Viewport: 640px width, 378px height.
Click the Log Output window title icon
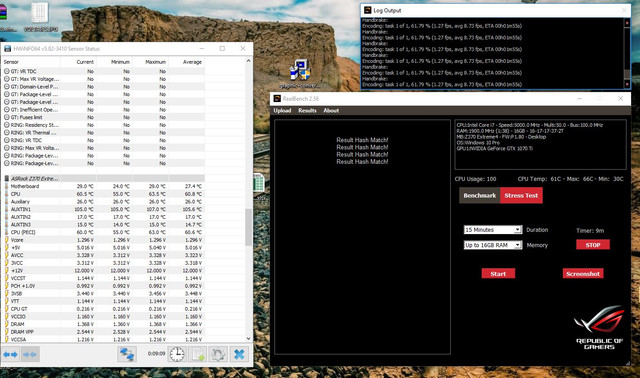point(367,10)
